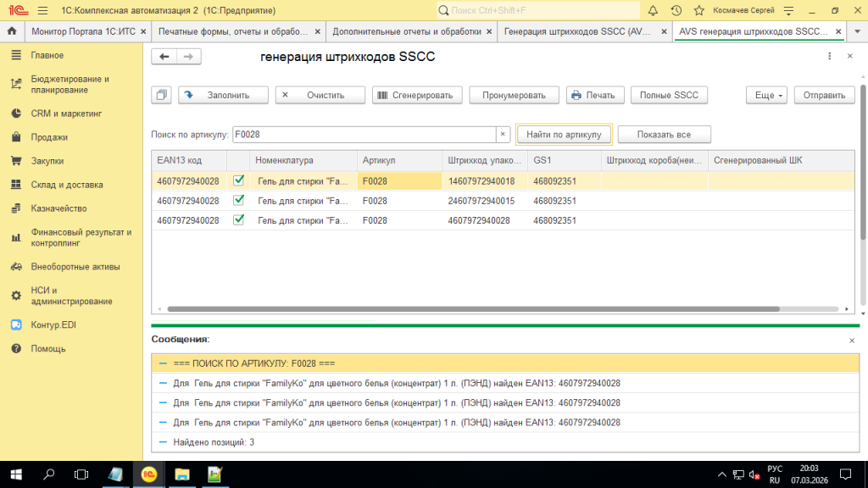Open the history clock icon
The height and width of the screenshot is (488, 868).
click(x=676, y=11)
